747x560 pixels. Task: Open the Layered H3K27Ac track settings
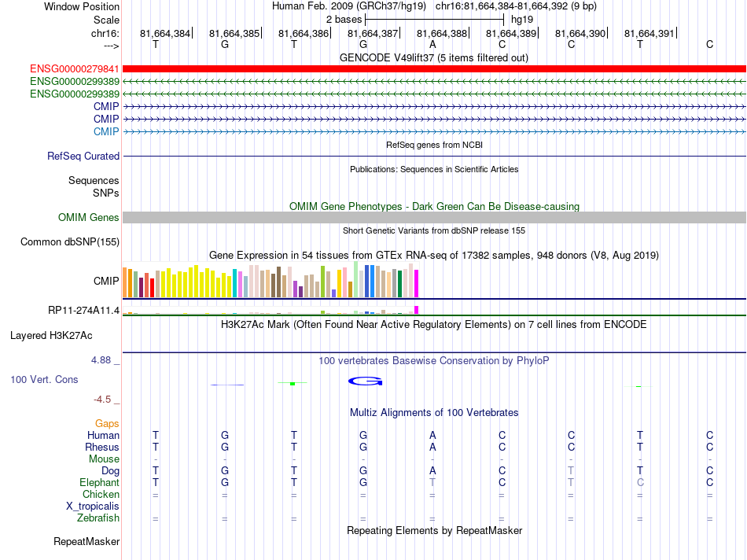pos(51,336)
